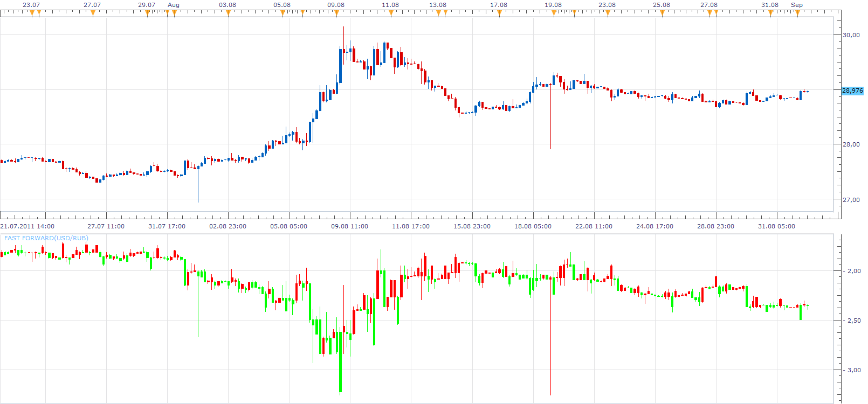Click the orange marker under the 31.08 date
868x404 pixels.
pyautogui.click(x=770, y=13)
